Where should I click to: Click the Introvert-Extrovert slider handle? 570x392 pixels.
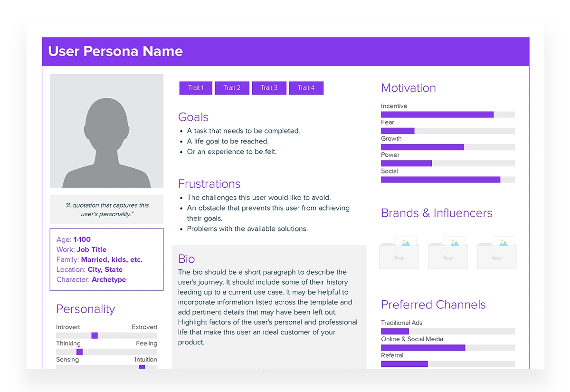95,335
